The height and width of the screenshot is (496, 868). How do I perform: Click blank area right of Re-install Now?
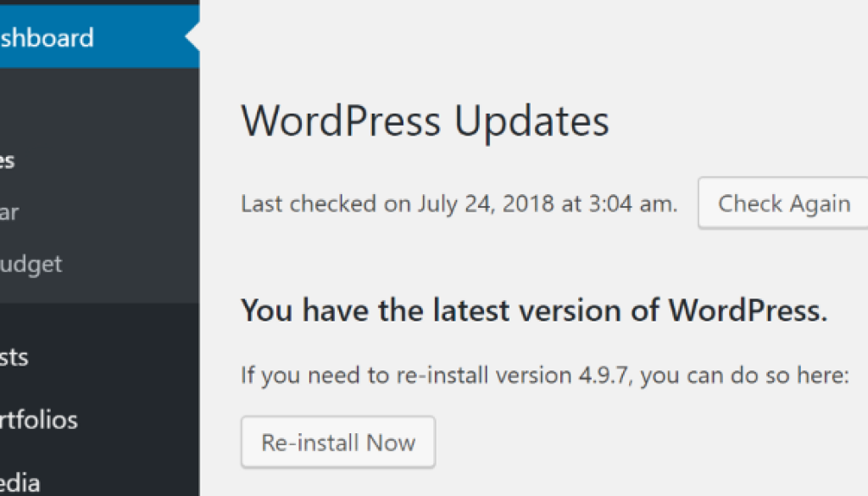636,442
